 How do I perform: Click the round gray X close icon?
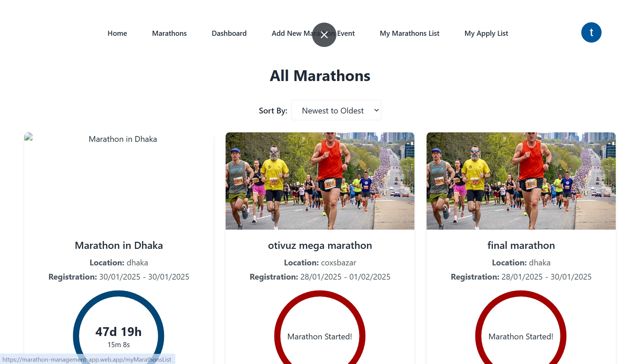point(324,35)
